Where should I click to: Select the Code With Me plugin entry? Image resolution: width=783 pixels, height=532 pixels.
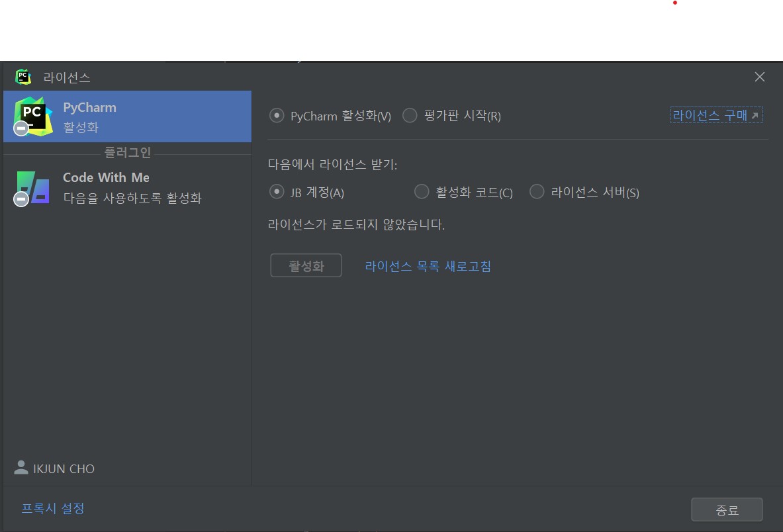[x=127, y=188]
